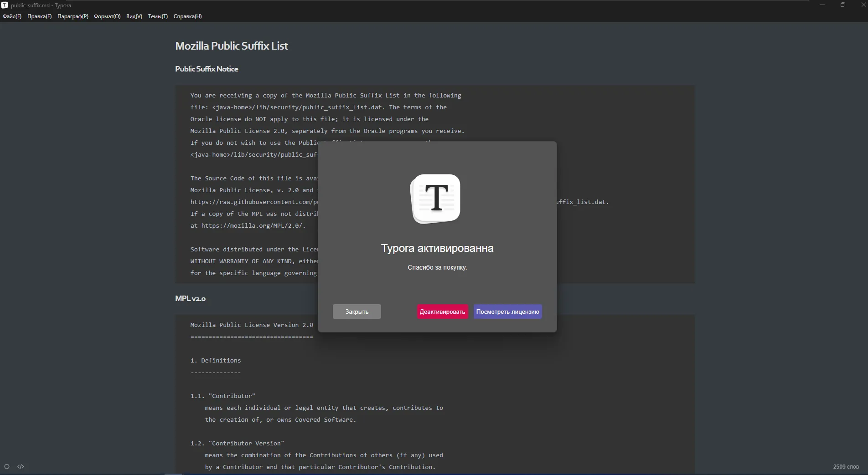The image size is (868, 475).
Task: Click the '1. Definitions' line
Action: coord(216,361)
